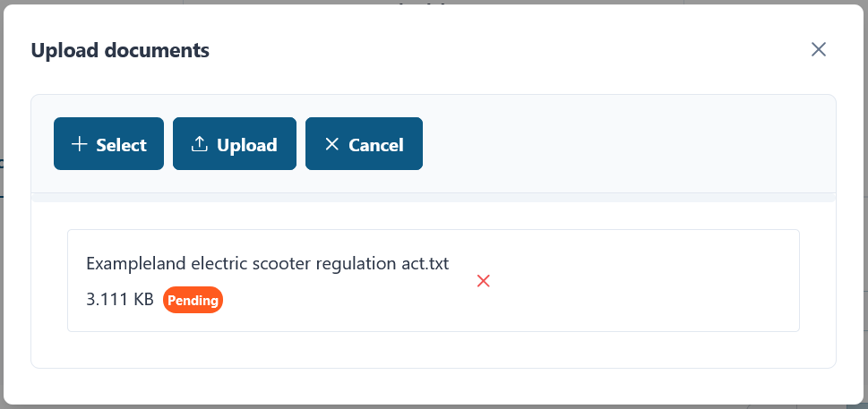The height and width of the screenshot is (409, 868).
Task: Click the Exampleland electric scooter regulation act.txt filename
Action: pos(267,264)
